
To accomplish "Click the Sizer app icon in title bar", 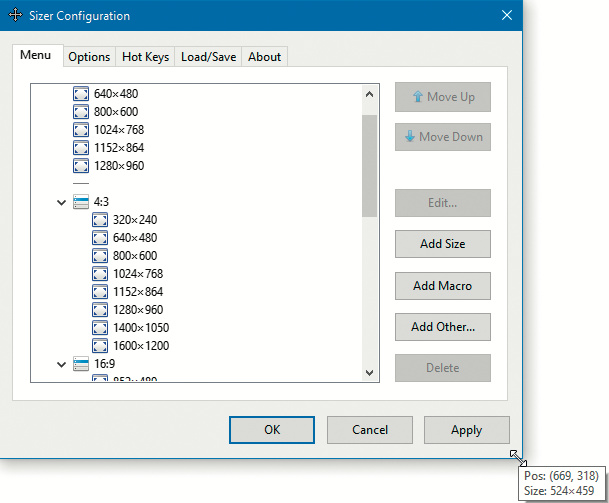I will (17, 16).
